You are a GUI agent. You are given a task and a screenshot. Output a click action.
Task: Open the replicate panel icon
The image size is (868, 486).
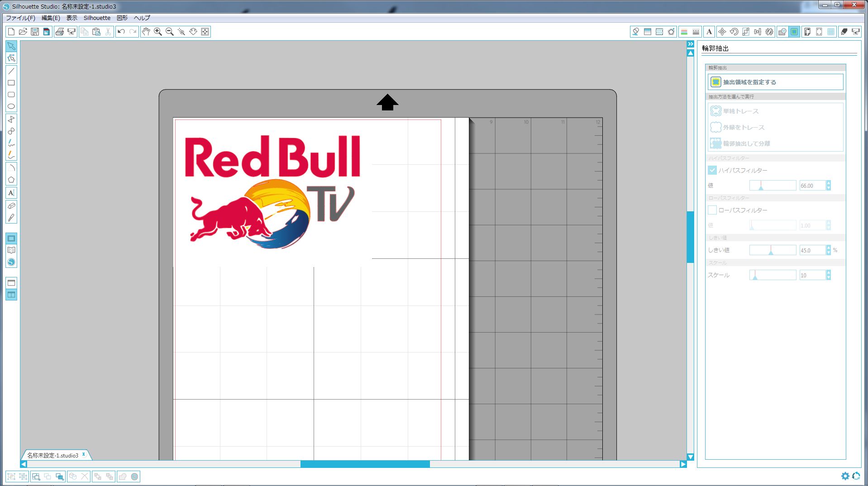[769, 32]
